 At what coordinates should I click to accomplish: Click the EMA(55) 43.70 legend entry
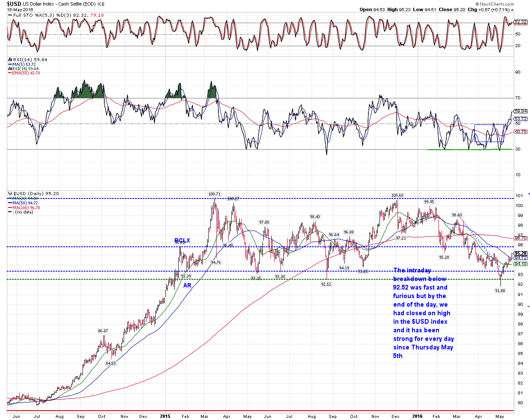click(24, 73)
